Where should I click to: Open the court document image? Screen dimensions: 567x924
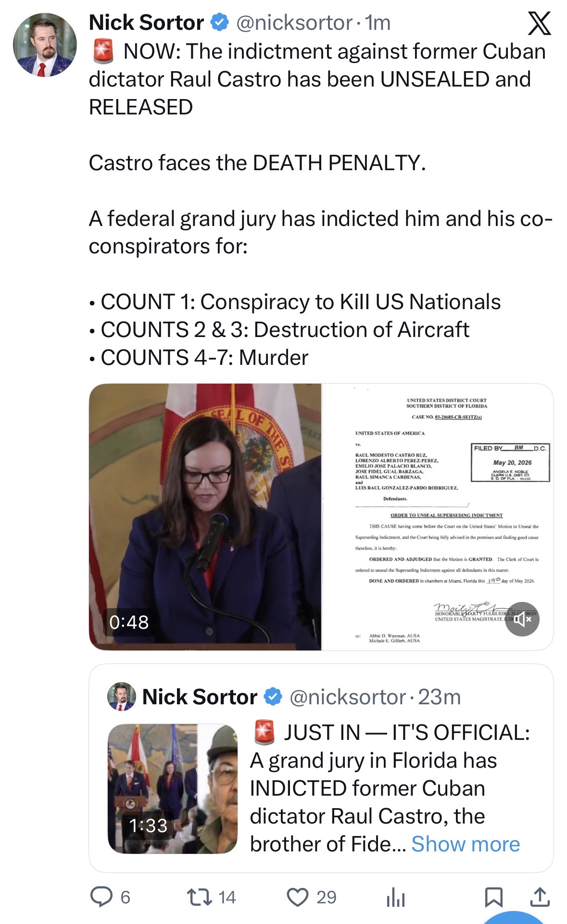(437, 517)
